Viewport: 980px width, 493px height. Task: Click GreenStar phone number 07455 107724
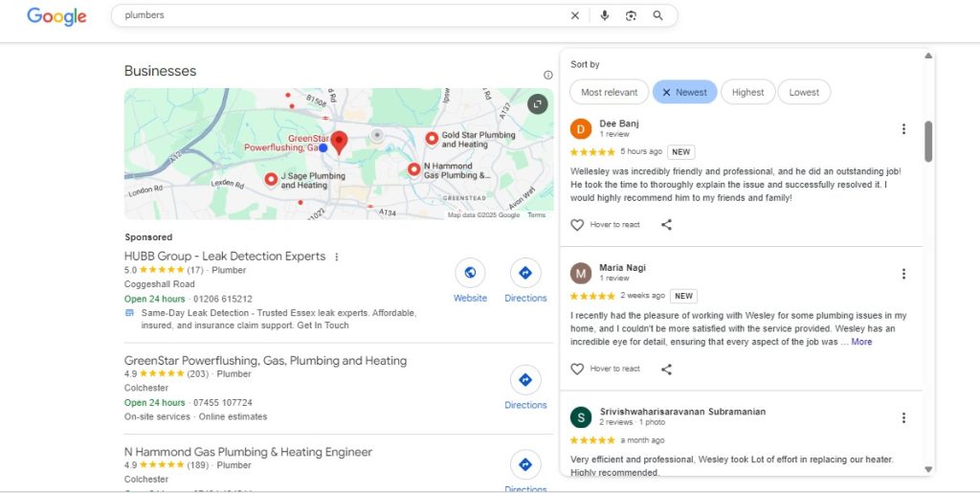pyautogui.click(x=223, y=402)
